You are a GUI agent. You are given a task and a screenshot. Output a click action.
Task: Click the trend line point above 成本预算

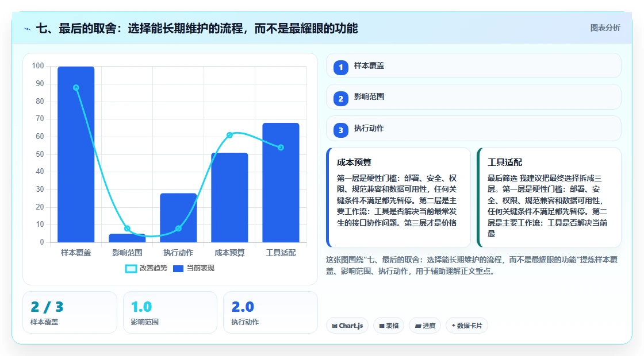click(x=229, y=135)
